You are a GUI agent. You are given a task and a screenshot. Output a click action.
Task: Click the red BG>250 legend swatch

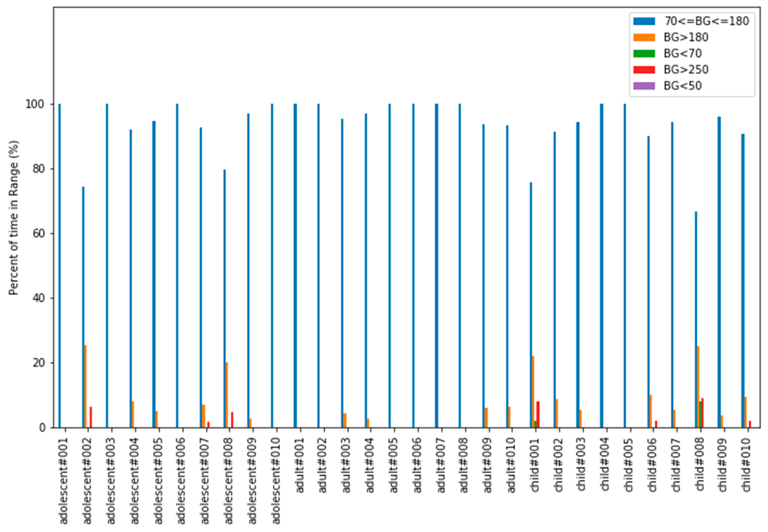tap(644, 70)
